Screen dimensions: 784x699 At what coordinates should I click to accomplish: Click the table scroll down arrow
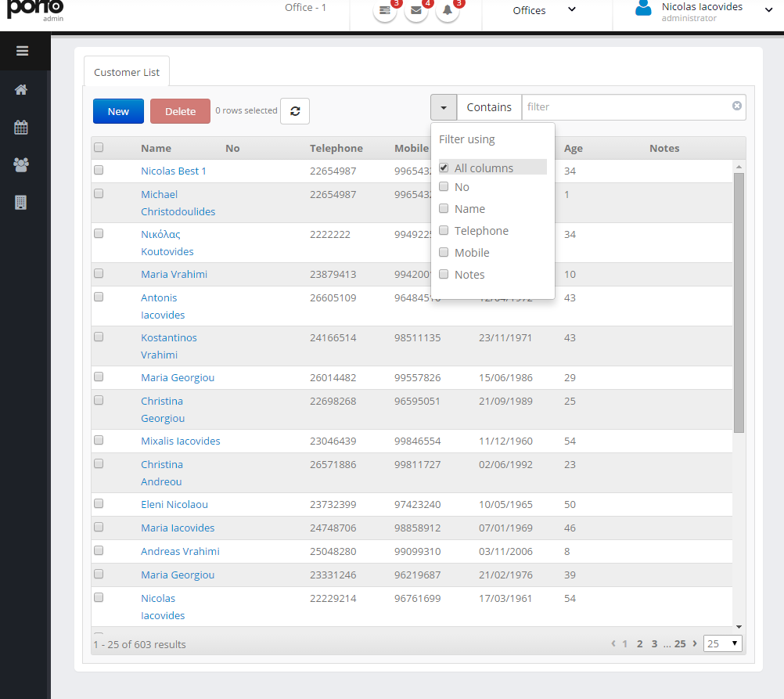739,626
